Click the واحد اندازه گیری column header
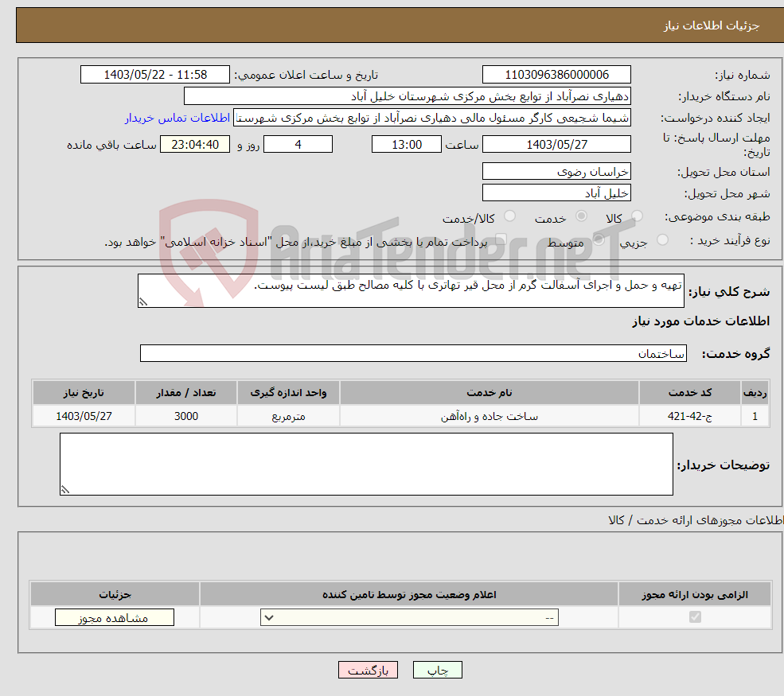This screenshot has width=784, height=696. click(288, 393)
